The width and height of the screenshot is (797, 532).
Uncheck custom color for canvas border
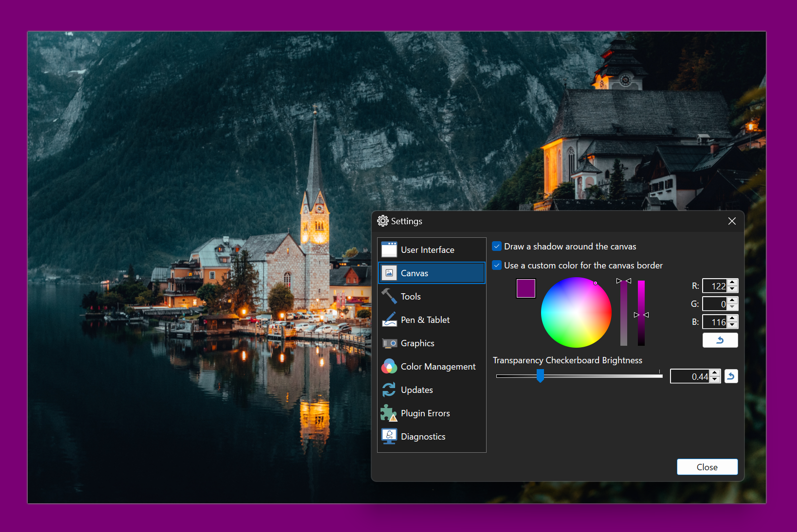[x=497, y=266]
